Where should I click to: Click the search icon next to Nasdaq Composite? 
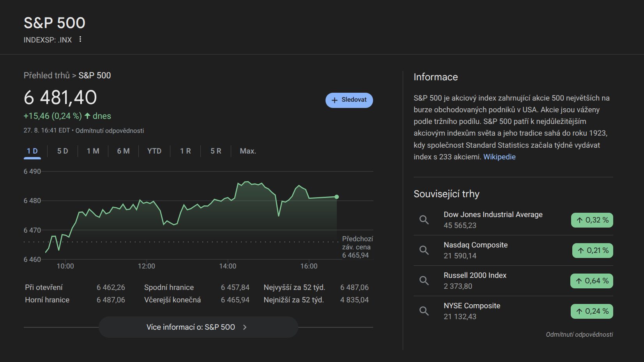(424, 250)
